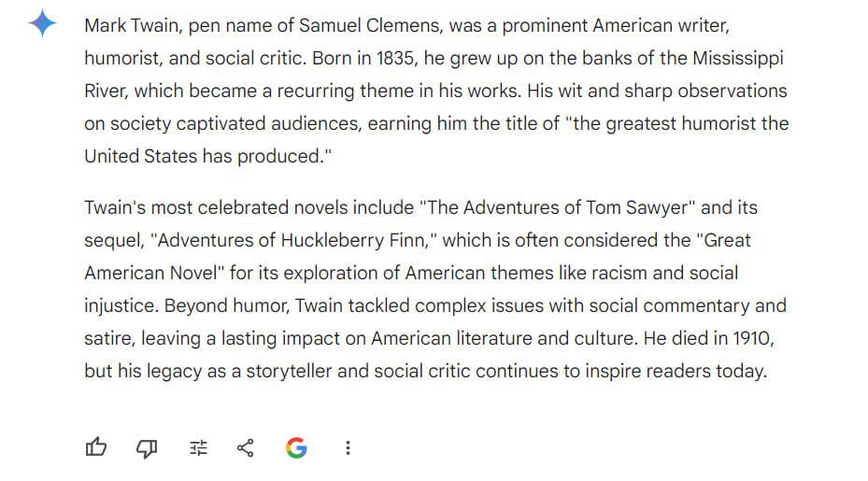The height and width of the screenshot is (481, 868).
Task: Click the Gemini sparkle icon beside response
Action: (x=42, y=23)
